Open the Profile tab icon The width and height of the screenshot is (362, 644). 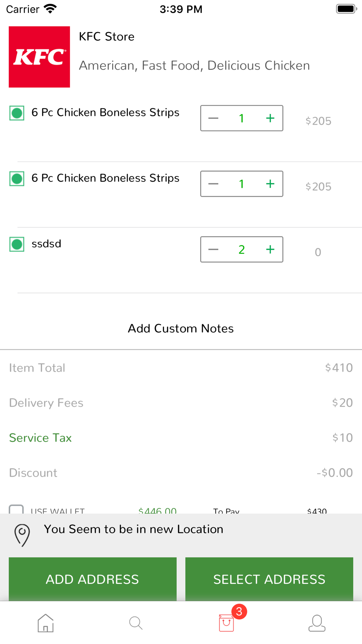(x=317, y=623)
